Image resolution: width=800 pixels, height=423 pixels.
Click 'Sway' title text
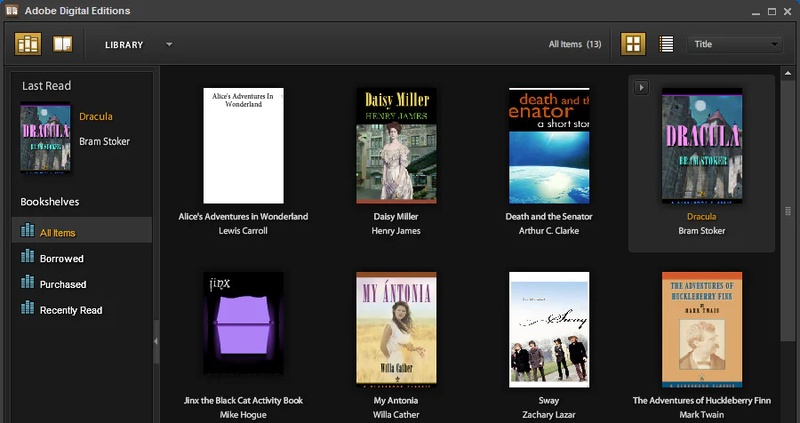pyautogui.click(x=549, y=401)
